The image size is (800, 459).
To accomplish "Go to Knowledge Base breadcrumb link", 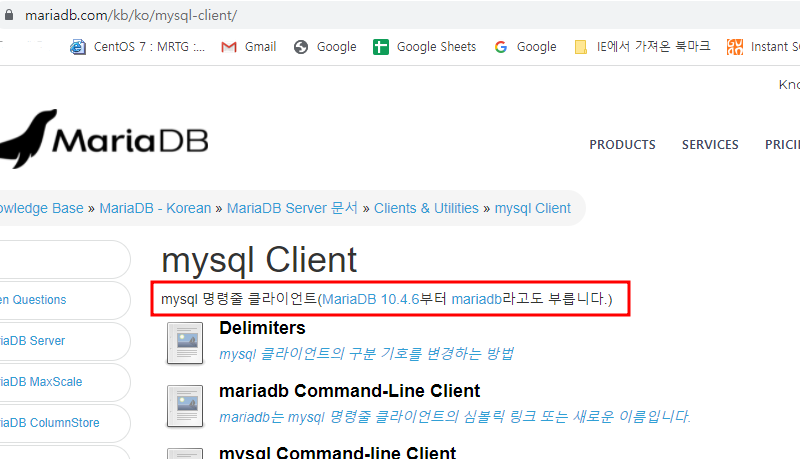I will point(41,208).
